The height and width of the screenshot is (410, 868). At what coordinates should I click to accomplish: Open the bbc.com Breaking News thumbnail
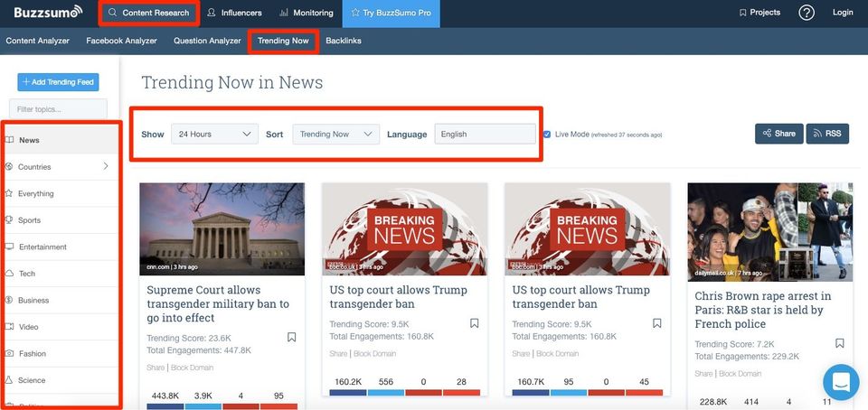coord(588,229)
